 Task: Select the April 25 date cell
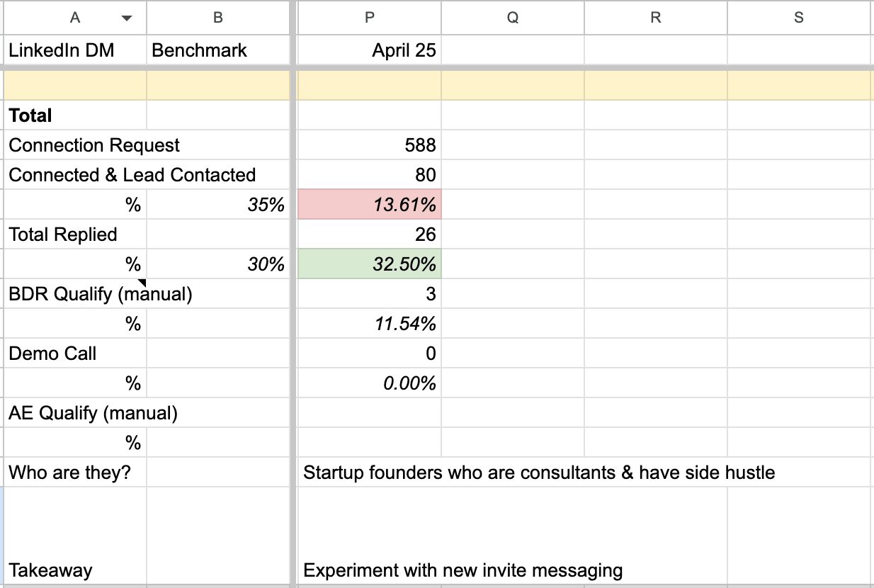pyautogui.click(x=369, y=50)
